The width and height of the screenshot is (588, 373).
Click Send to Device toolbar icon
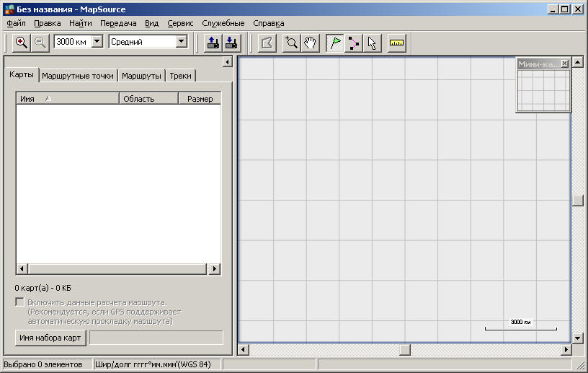[213, 43]
